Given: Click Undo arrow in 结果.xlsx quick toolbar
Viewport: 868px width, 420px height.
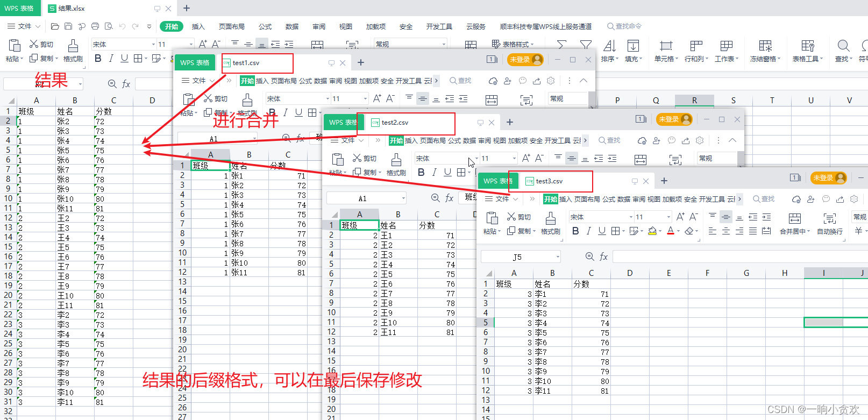Looking at the screenshot, I should click(122, 26).
